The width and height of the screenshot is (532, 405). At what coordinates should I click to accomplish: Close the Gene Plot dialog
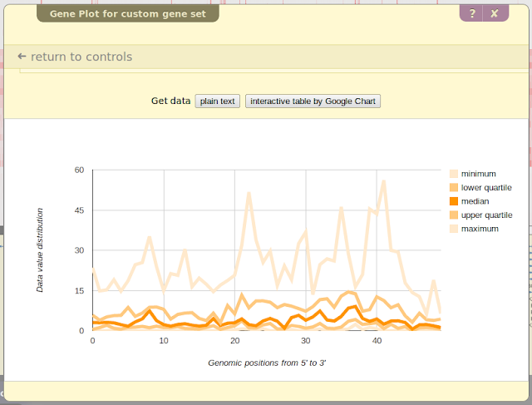coord(494,13)
